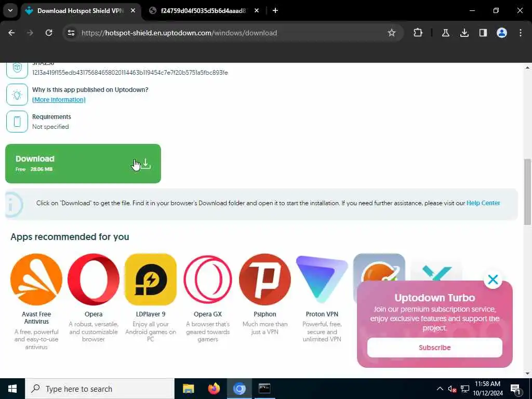Open the Chrome three-dot menu
The width and height of the screenshot is (532, 399).
[x=521, y=33]
